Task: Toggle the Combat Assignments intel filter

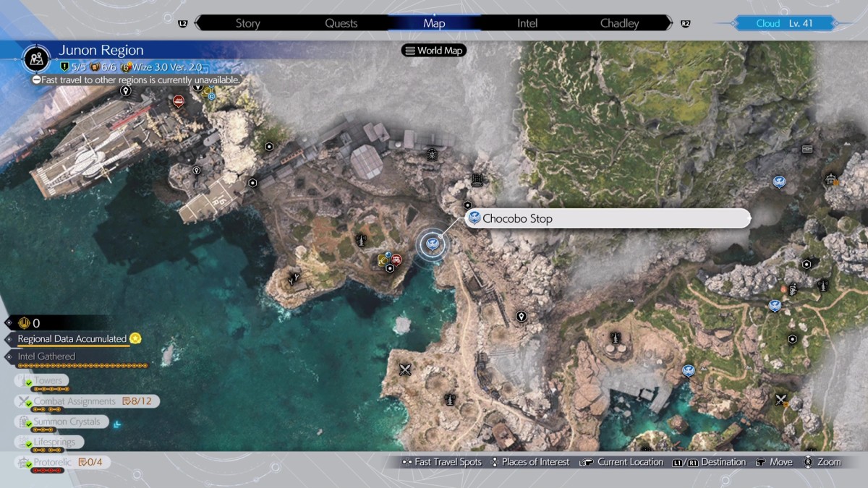Action: click(x=86, y=401)
